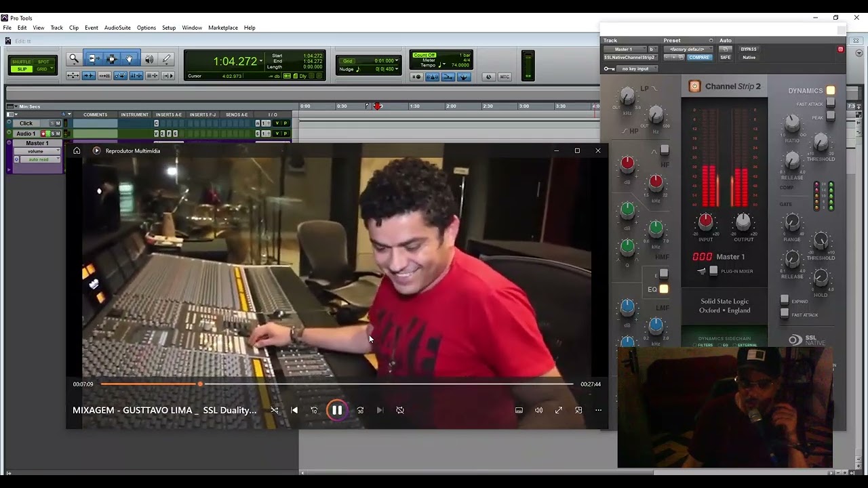Toggle the Channel Strip 2 power button
The height and width of the screenshot is (488, 868).
click(x=694, y=86)
